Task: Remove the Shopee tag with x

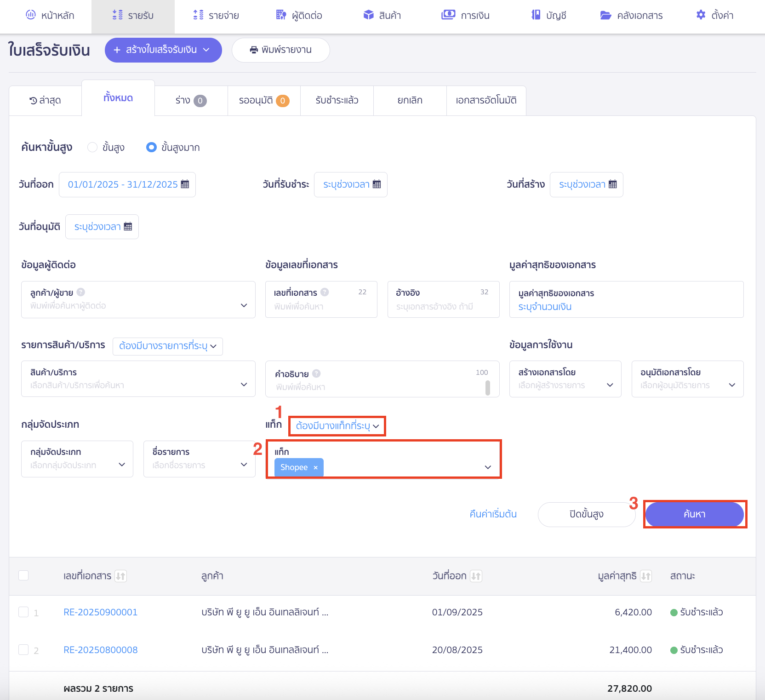Action: click(x=316, y=468)
